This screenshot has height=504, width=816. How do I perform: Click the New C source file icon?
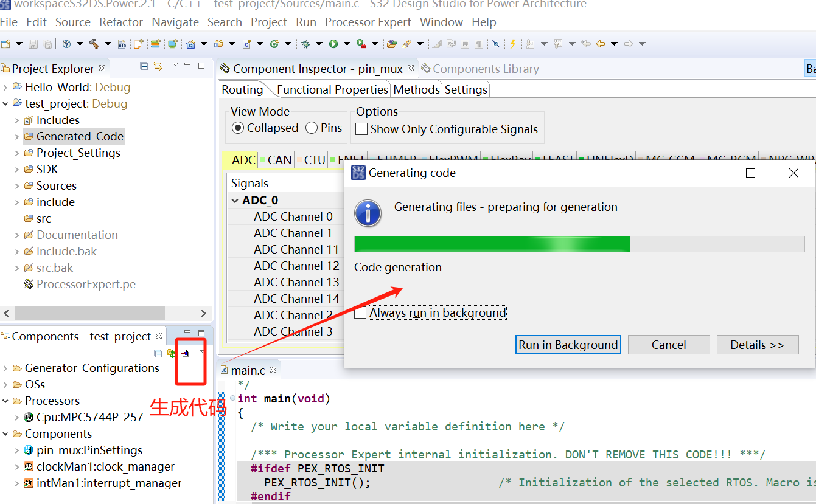(x=246, y=44)
